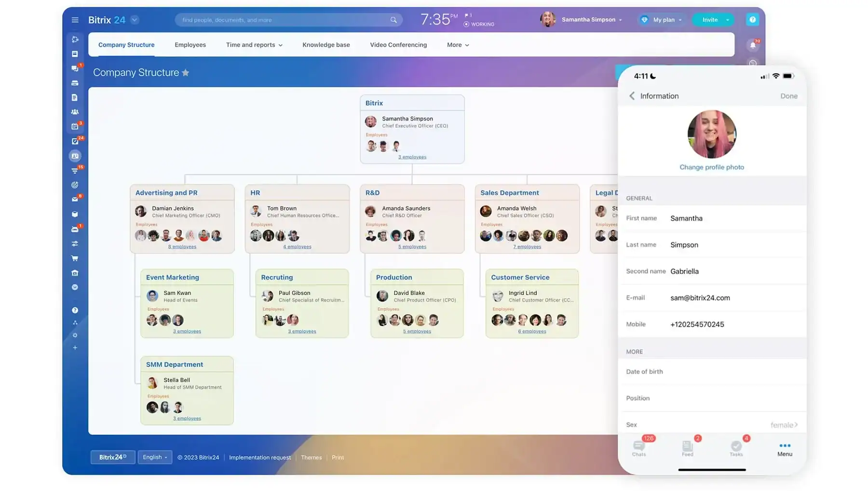
Task: Open the shopping cart icon in sidebar
Action: [x=75, y=258]
